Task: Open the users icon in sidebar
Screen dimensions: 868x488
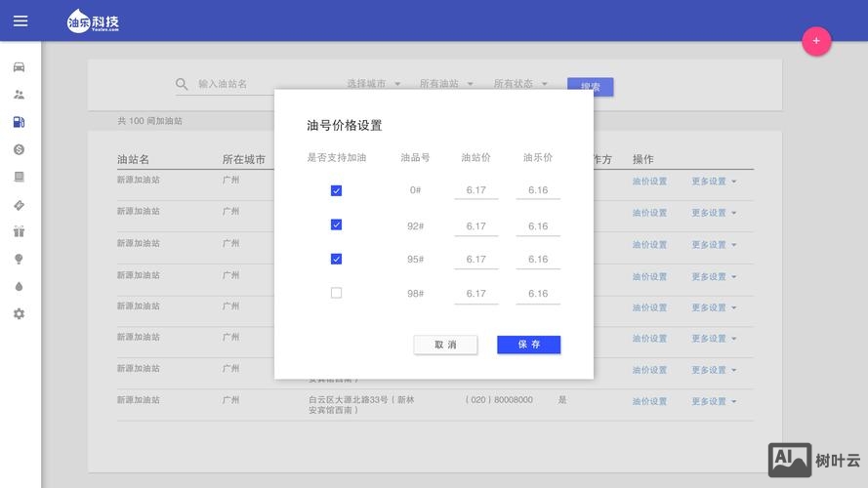Action: click(x=19, y=95)
